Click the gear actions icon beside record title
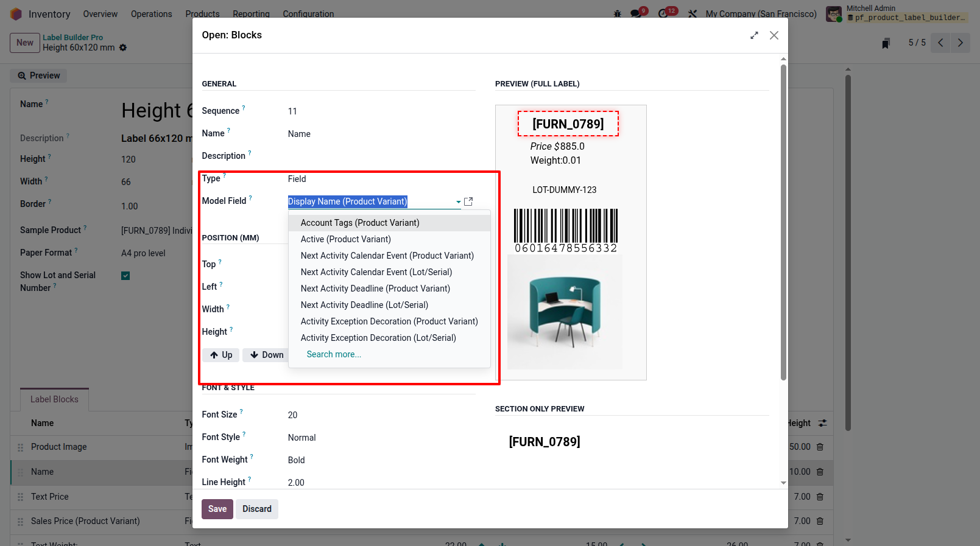Screen dimensions: 980x546 tap(123, 47)
